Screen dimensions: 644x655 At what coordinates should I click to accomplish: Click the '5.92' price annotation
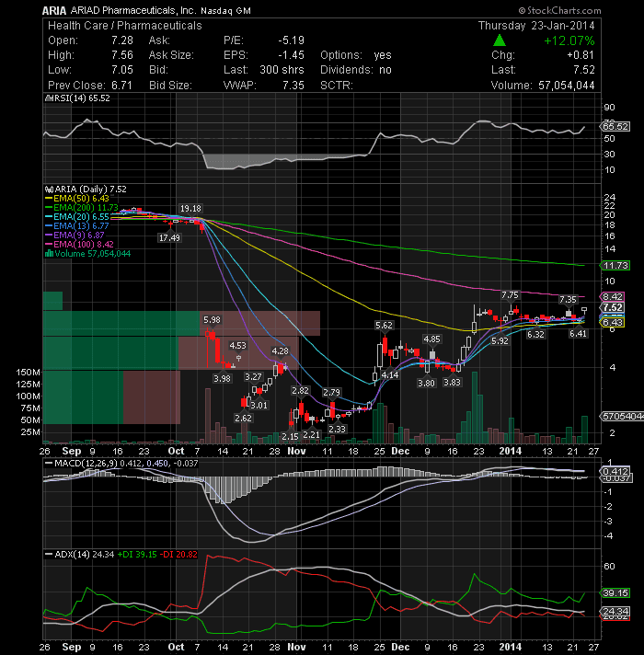point(500,341)
